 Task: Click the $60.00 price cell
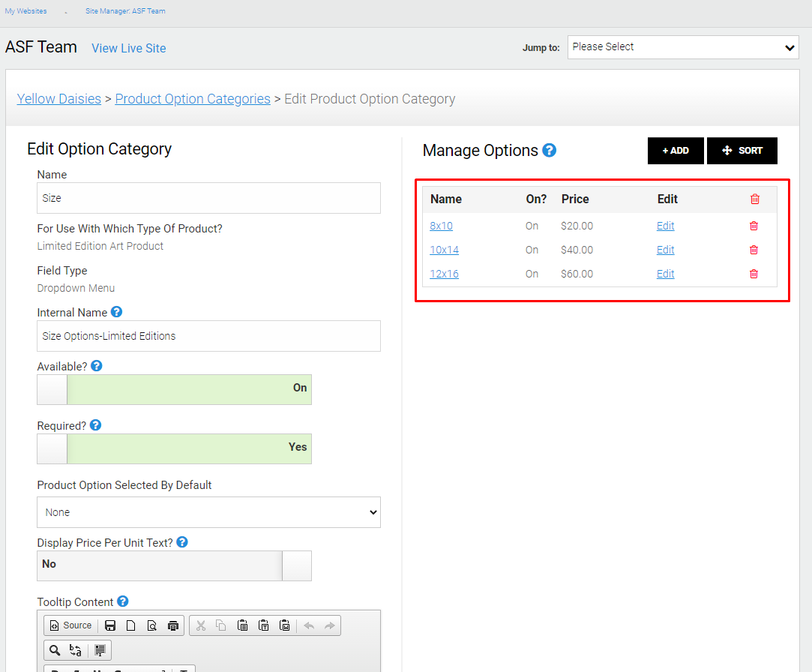577,274
